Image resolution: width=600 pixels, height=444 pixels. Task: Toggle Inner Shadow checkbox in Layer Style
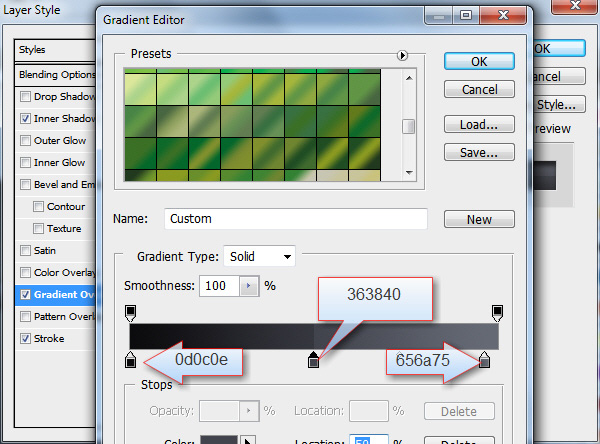[x=25, y=119]
